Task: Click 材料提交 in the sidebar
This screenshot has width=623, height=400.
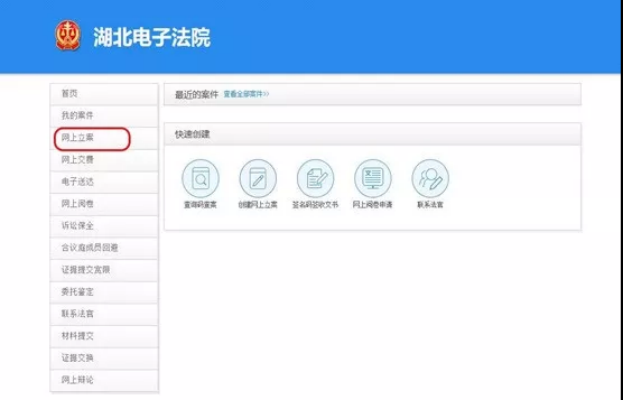Action: 104,336
